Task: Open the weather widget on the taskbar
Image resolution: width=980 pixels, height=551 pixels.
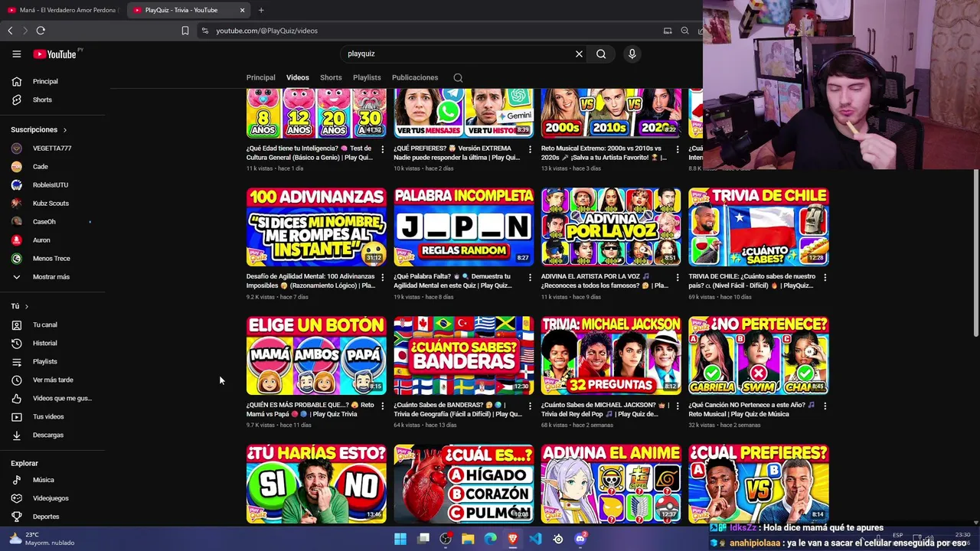Action: pos(42,539)
